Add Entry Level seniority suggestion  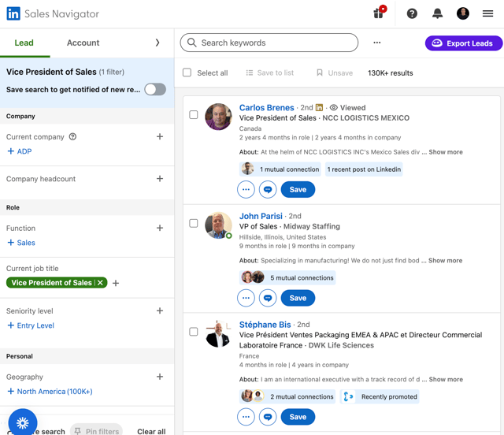pos(31,325)
